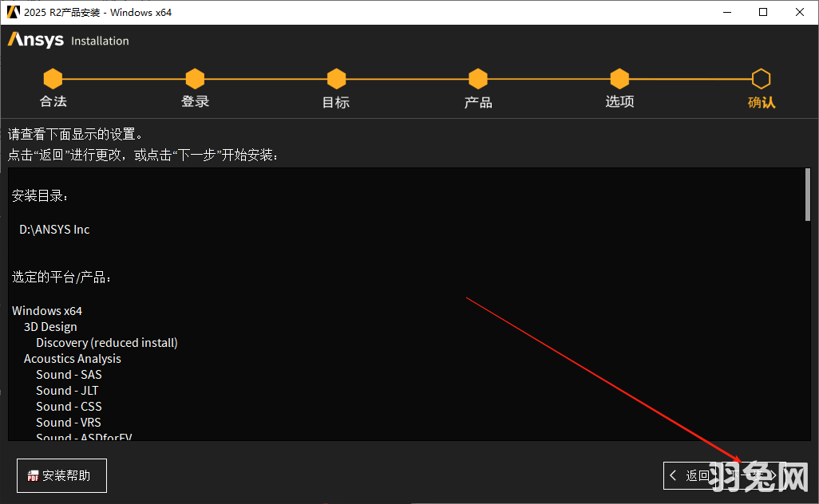Screen dimensions: 819x504
Task: Click the installation directory path D:\ANSYS Inc
Action: pos(53,229)
